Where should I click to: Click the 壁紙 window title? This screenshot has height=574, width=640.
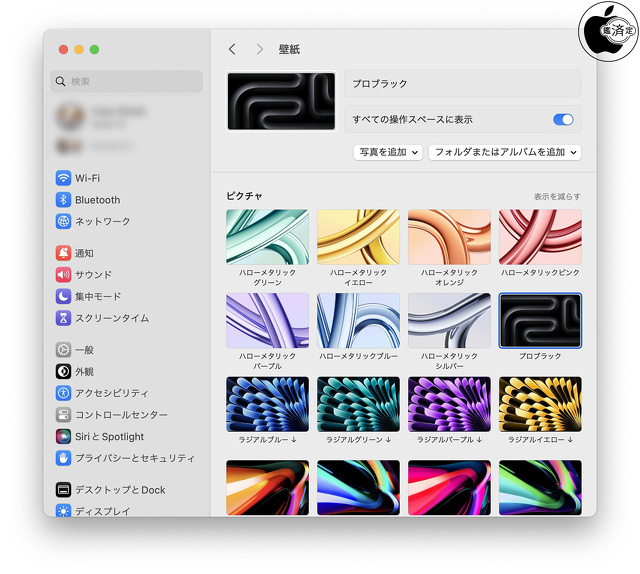point(289,49)
